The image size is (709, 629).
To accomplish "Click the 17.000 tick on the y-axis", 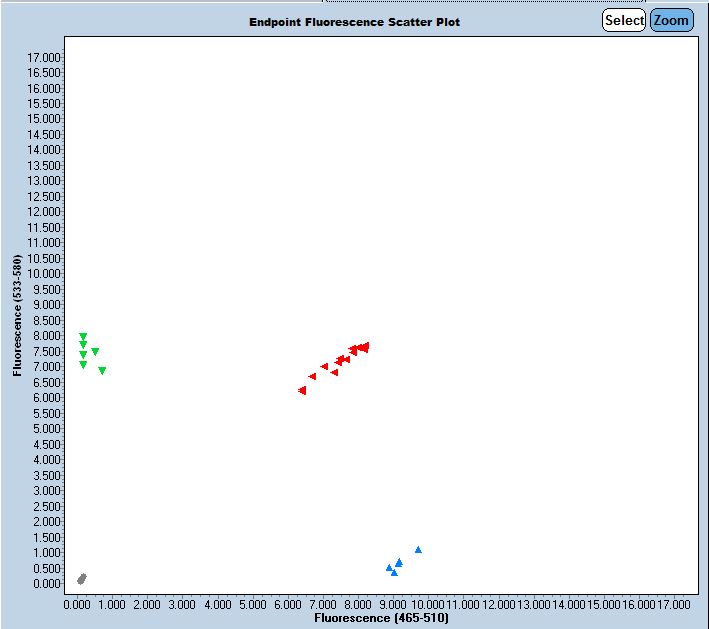I will [x=45, y=57].
